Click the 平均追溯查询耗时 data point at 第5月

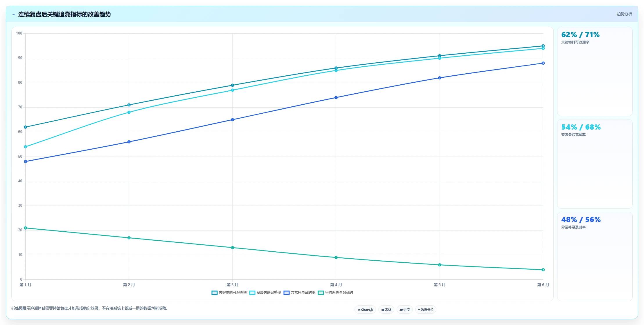pos(440,265)
